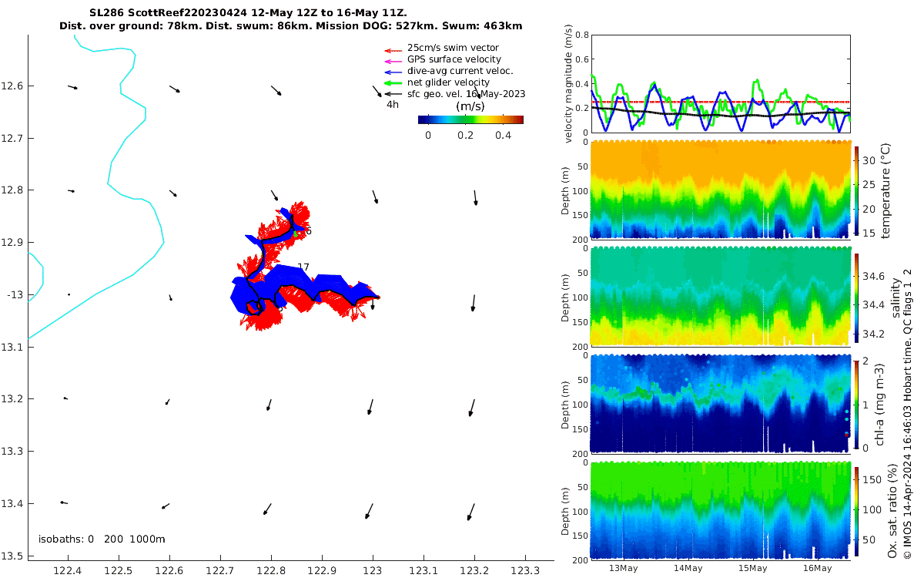Viewport: 924px width, 578px height.
Task: Click the '0.8' tick on the velocity axis
Action: [581, 35]
